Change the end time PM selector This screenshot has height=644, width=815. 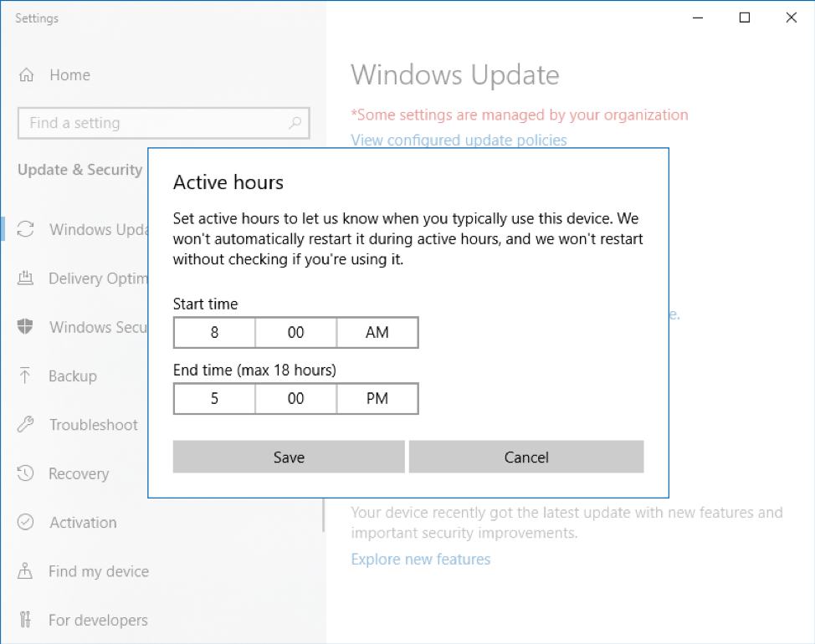[x=377, y=399]
